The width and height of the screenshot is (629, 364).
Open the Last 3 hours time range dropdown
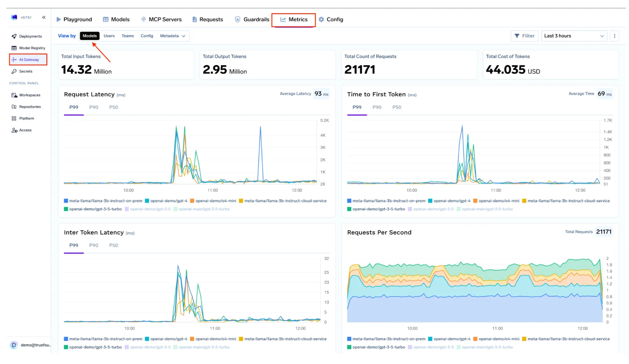[574, 36]
